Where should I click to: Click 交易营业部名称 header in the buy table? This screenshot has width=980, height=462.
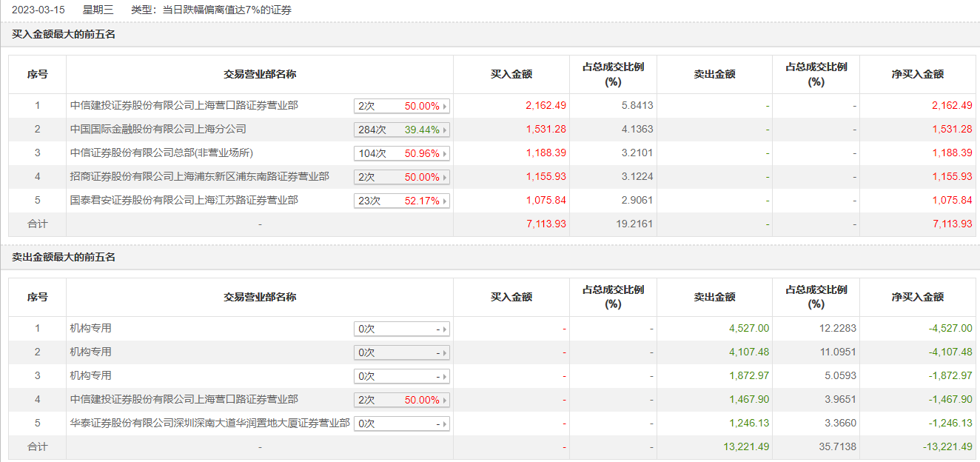point(260,74)
